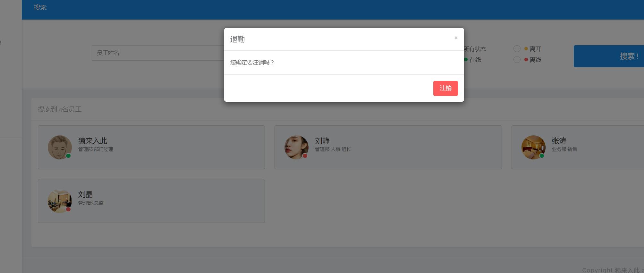Select the 离开 status radio button
The width and height of the screenshot is (644, 273).
pyautogui.click(x=517, y=49)
